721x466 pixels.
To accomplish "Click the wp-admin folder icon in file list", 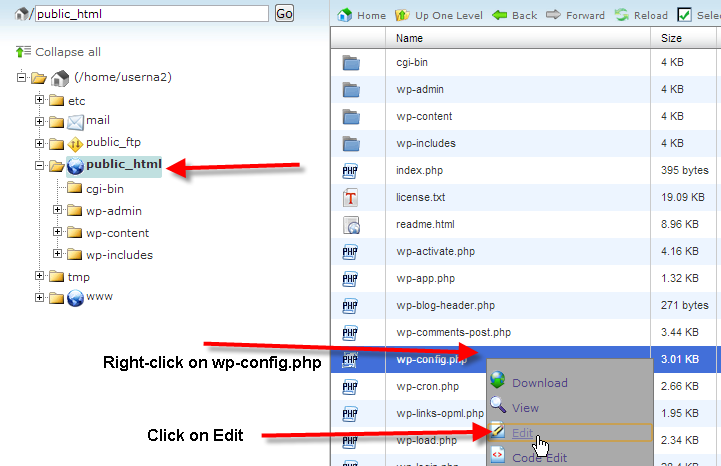I will coord(351,90).
